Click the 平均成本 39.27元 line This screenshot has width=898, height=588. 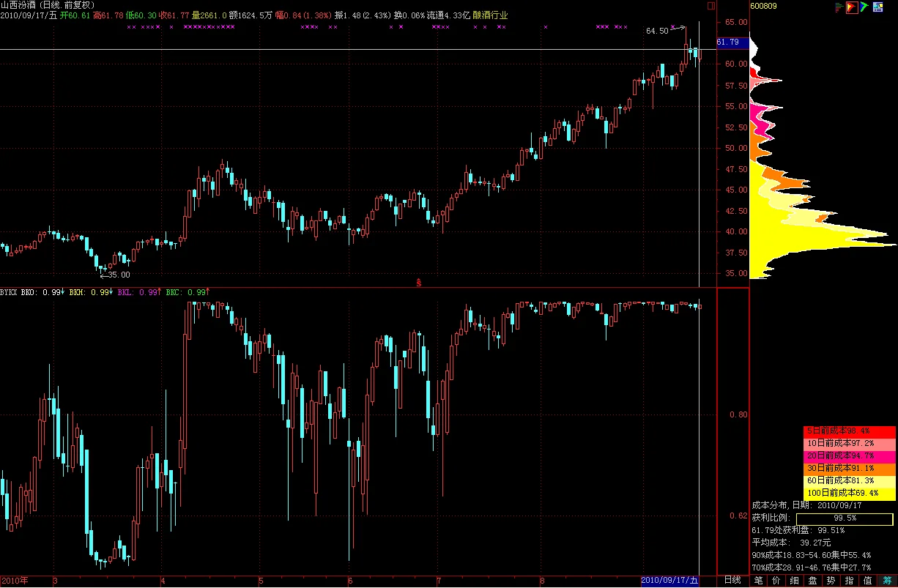(792, 543)
